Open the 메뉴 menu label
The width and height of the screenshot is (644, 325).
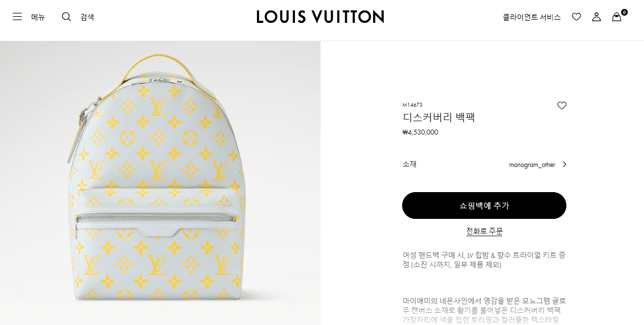click(x=38, y=17)
